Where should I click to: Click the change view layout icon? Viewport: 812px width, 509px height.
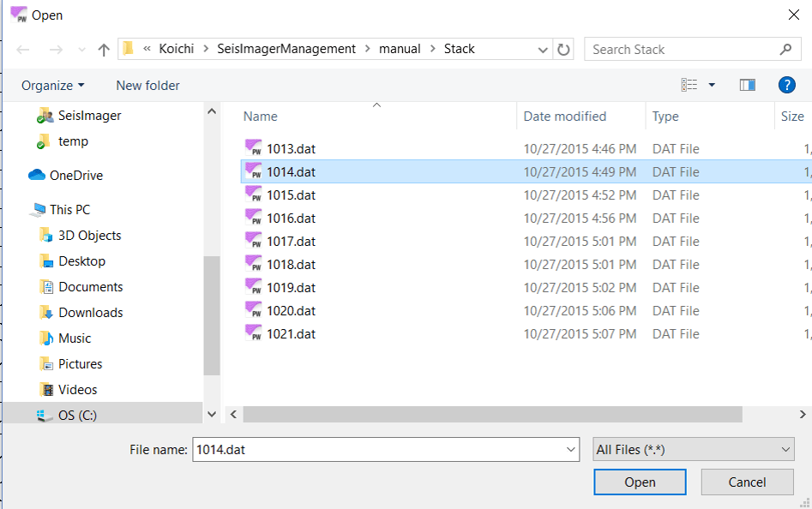(689, 85)
